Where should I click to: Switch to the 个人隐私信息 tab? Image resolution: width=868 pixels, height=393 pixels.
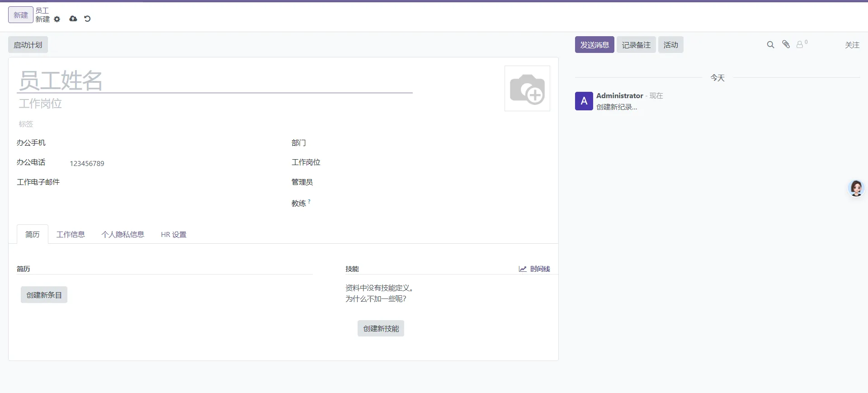coord(123,234)
